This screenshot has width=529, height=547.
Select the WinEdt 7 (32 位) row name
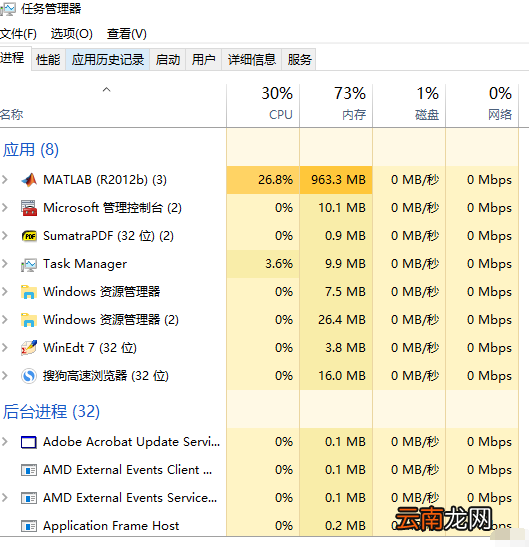tap(90, 348)
